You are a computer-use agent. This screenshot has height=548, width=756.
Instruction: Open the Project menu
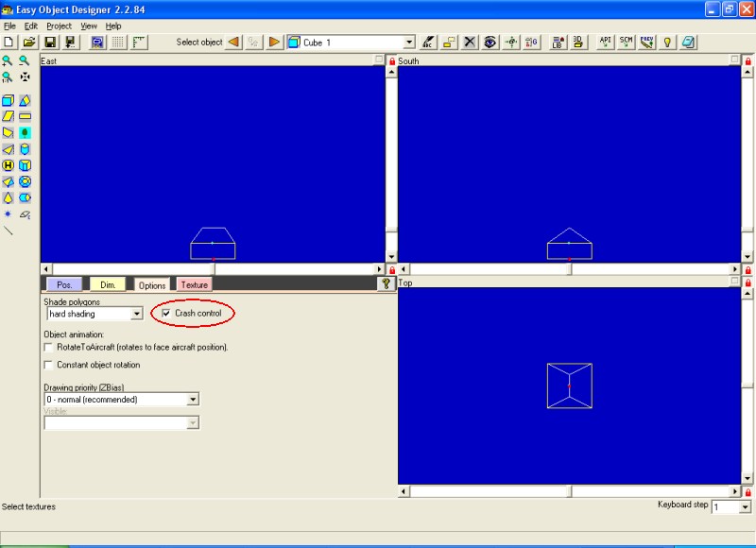point(59,26)
